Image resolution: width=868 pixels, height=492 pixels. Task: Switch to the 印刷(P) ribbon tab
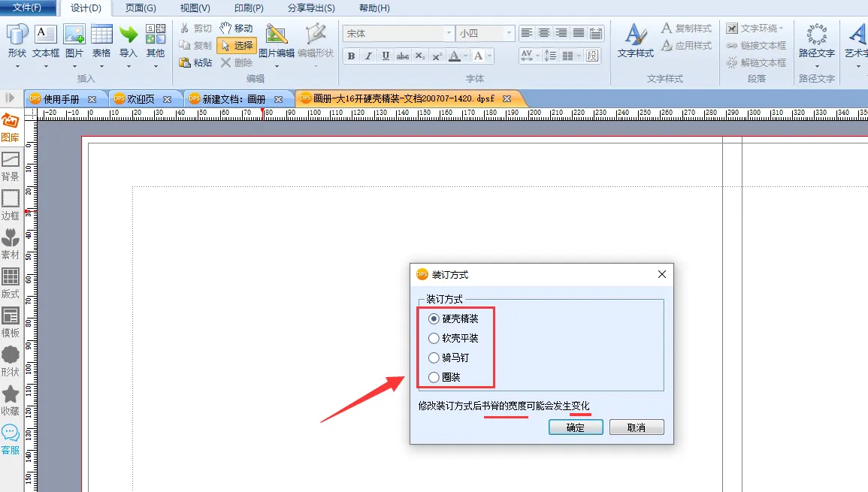point(249,8)
